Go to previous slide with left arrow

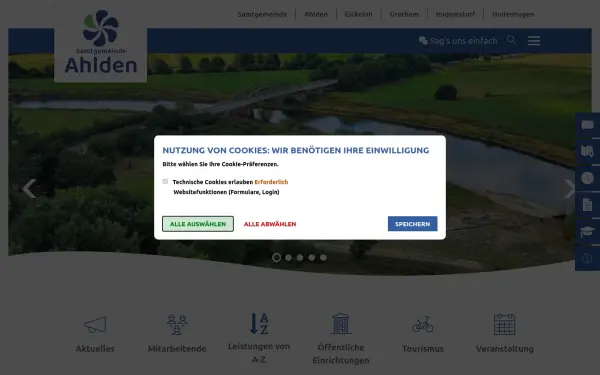[29, 189]
